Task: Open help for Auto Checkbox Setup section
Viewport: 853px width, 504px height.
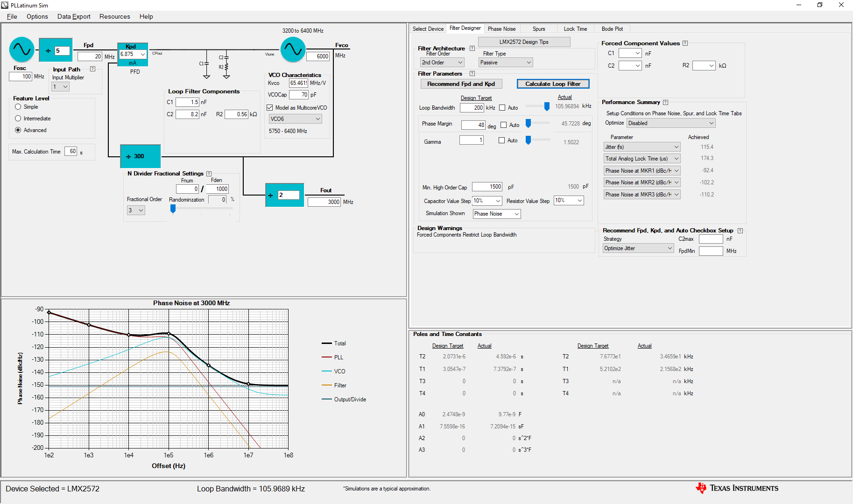Action: click(740, 231)
